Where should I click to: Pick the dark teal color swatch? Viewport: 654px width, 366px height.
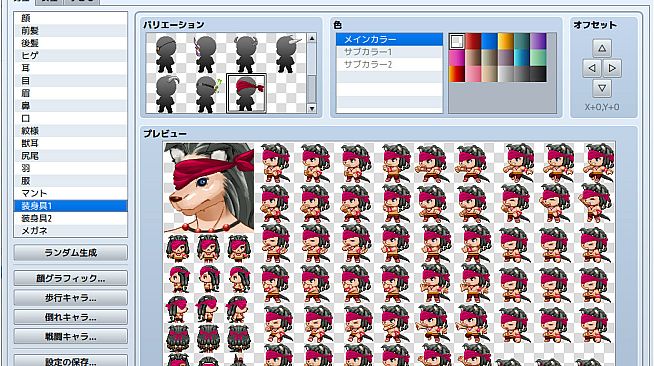[522, 42]
